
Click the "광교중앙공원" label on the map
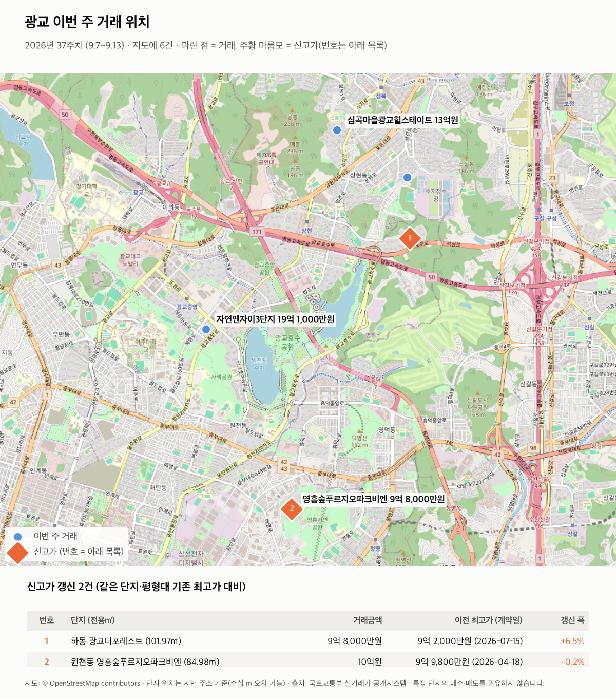[264, 269]
